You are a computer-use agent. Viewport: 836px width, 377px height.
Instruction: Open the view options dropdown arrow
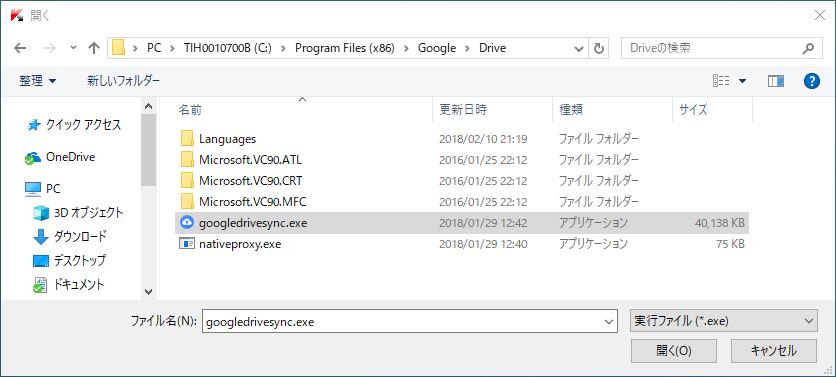pos(742,82)
